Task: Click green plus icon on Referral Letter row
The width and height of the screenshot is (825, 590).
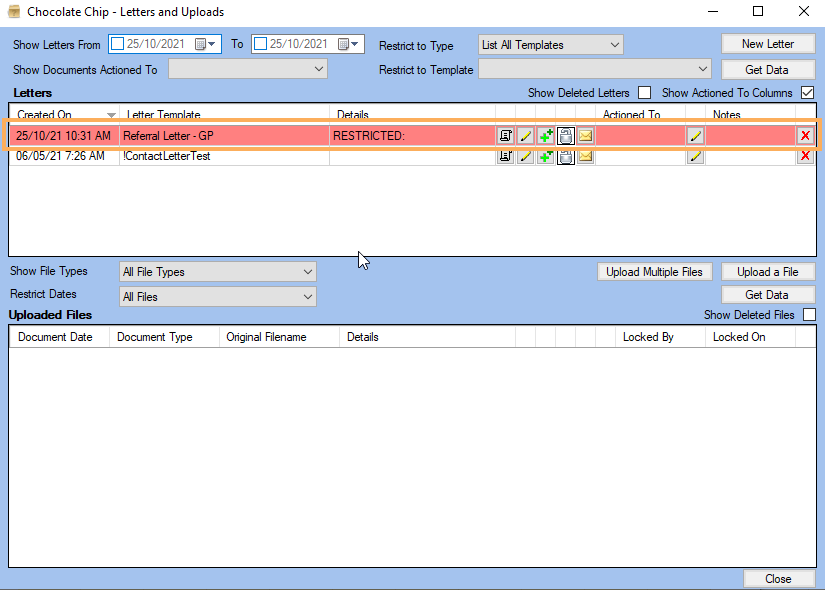Action: 546,136
